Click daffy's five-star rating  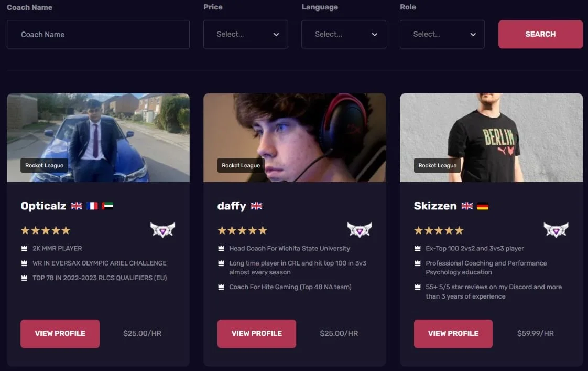point(242,230)
